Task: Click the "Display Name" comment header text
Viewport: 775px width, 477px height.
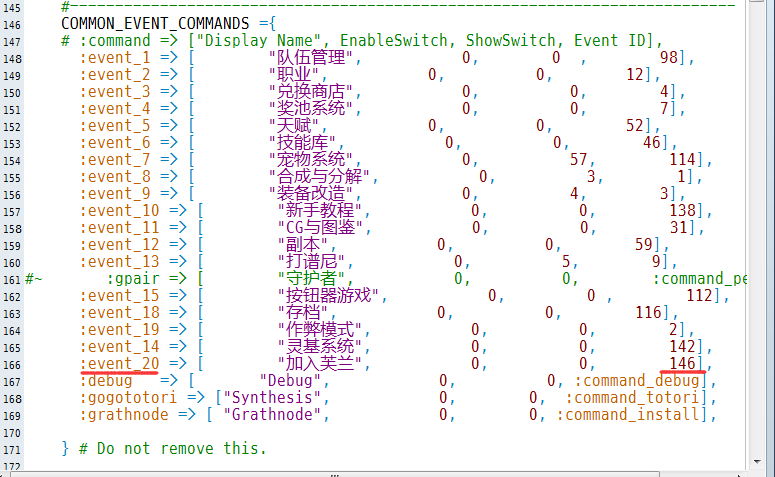Action: 259,41
